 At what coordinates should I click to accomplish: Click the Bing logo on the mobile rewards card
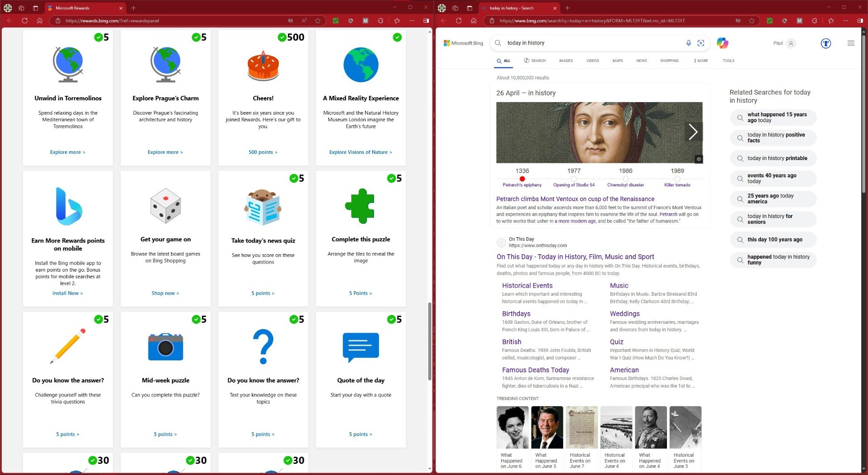68,206
